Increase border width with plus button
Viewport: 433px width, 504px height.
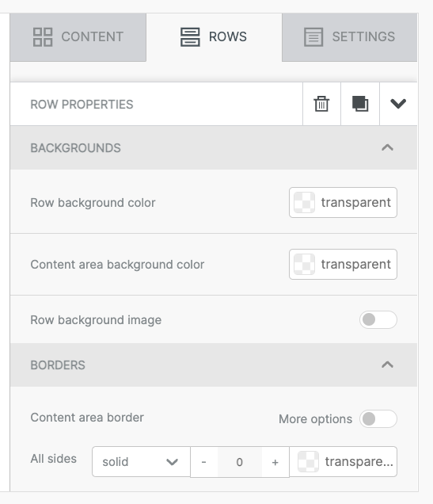(275, 462)
